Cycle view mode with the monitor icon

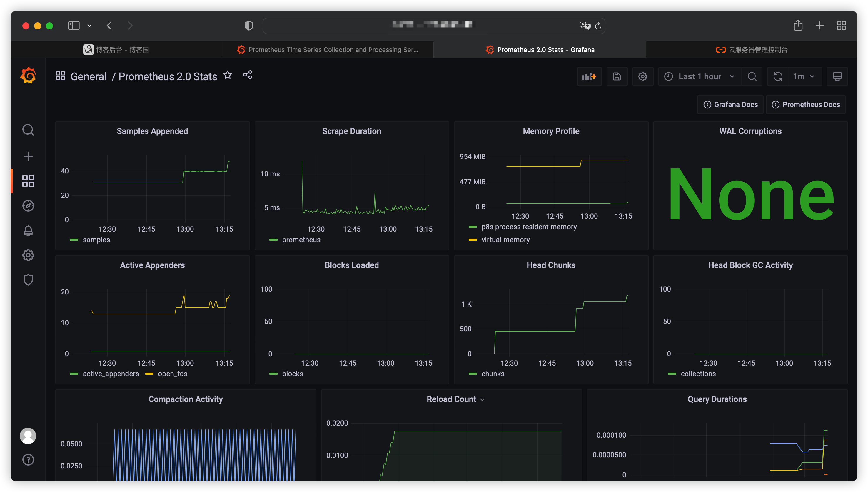click(x=837, y=76)
